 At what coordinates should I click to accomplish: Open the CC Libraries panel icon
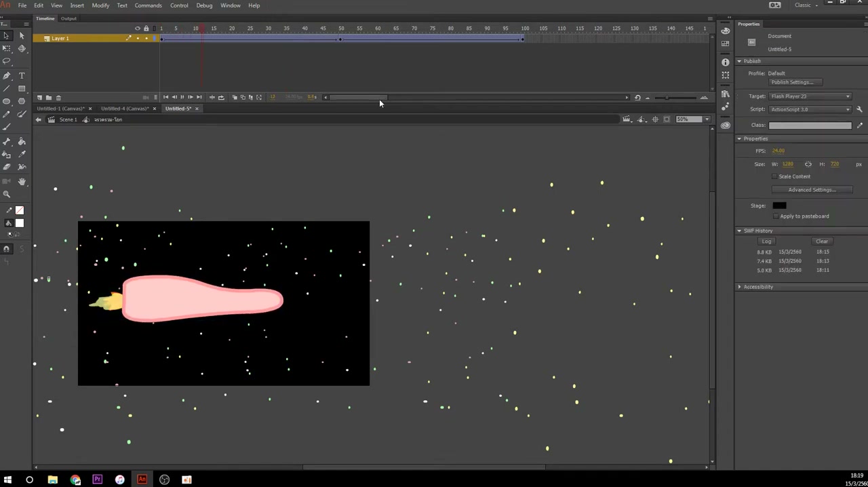(x=726, y=125)
